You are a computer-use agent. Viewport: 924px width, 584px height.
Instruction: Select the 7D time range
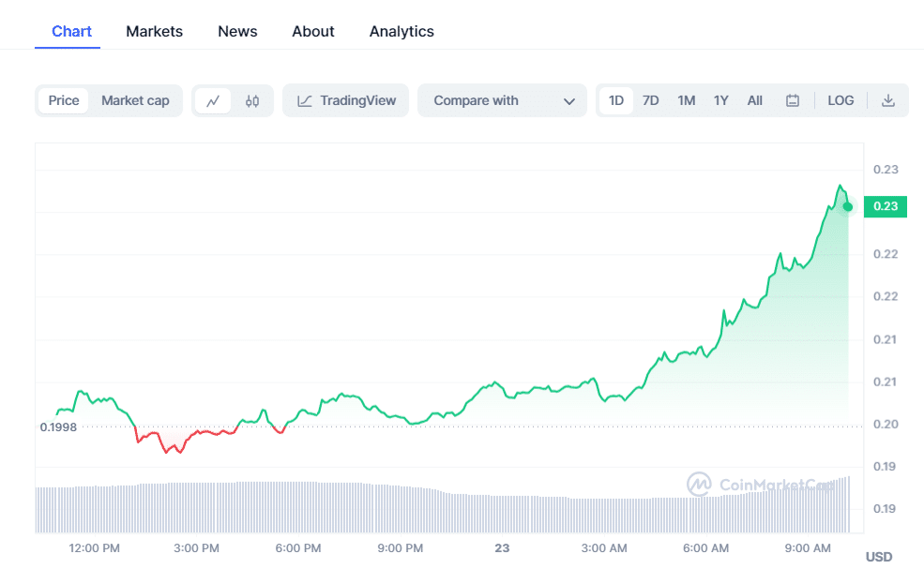[650, 100]
